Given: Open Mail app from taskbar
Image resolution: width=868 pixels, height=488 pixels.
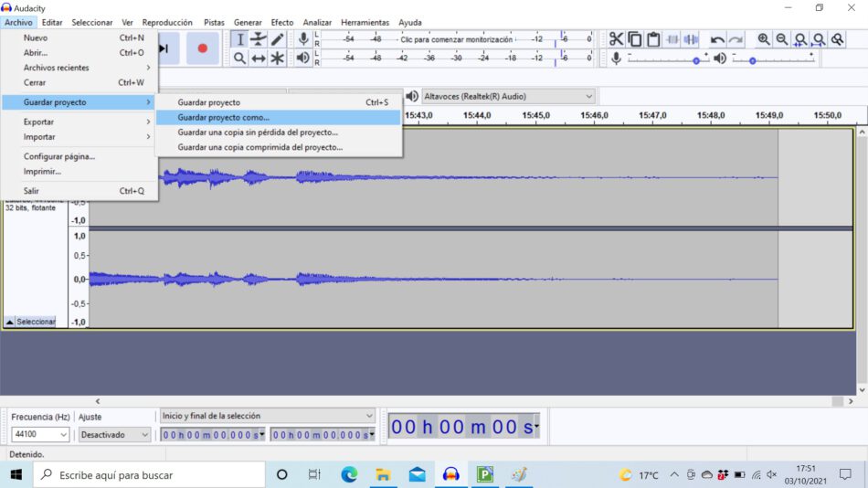Looking at the screenshot, I should coord(417,474).
